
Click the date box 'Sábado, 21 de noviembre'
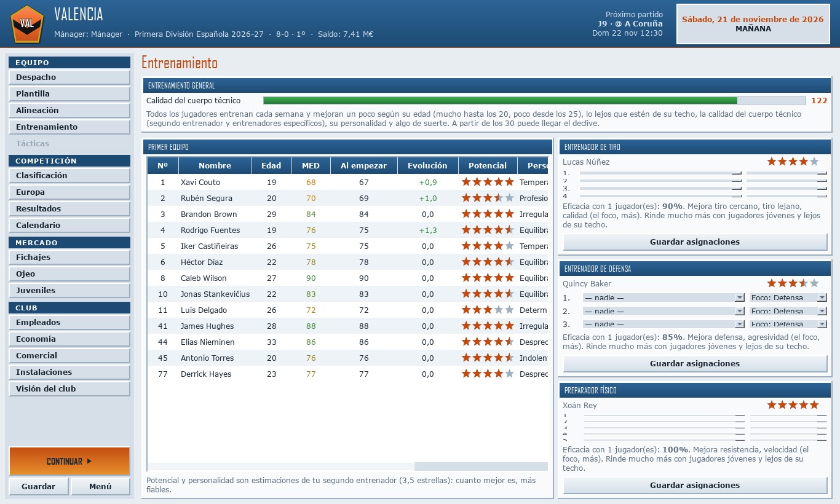(753, 24)
